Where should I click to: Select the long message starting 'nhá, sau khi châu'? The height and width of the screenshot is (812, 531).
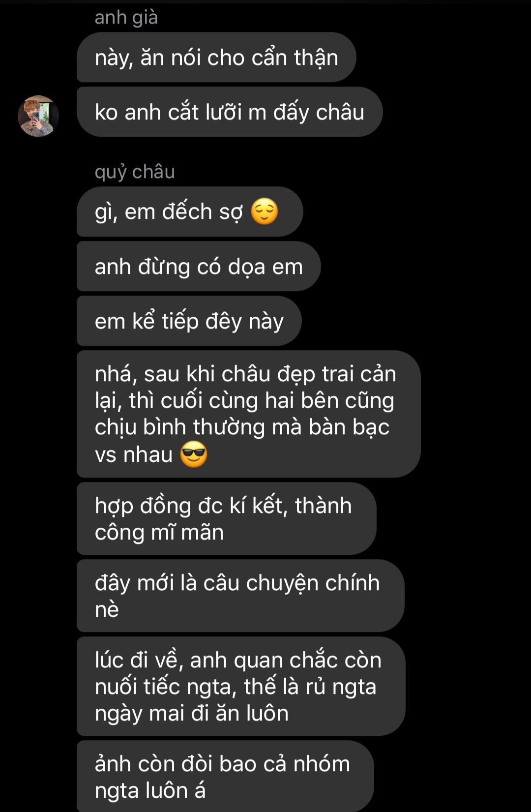(x=249, y=414)
